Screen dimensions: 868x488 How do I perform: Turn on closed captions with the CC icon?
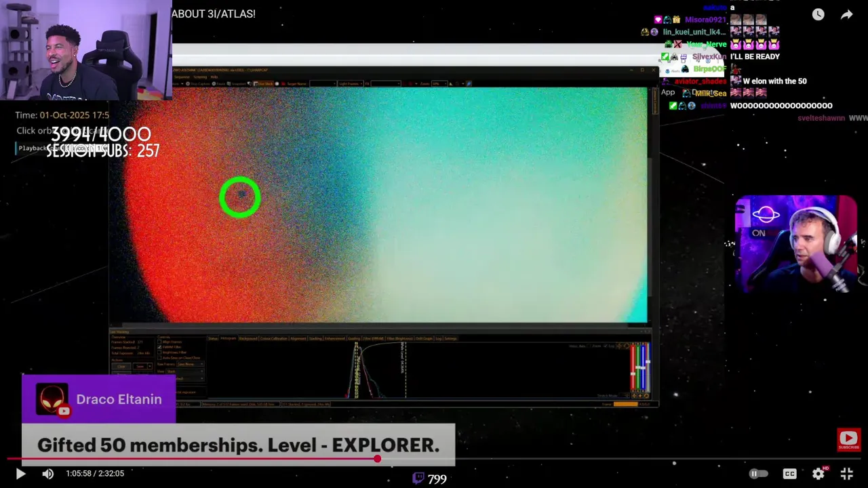pos(789,474)
